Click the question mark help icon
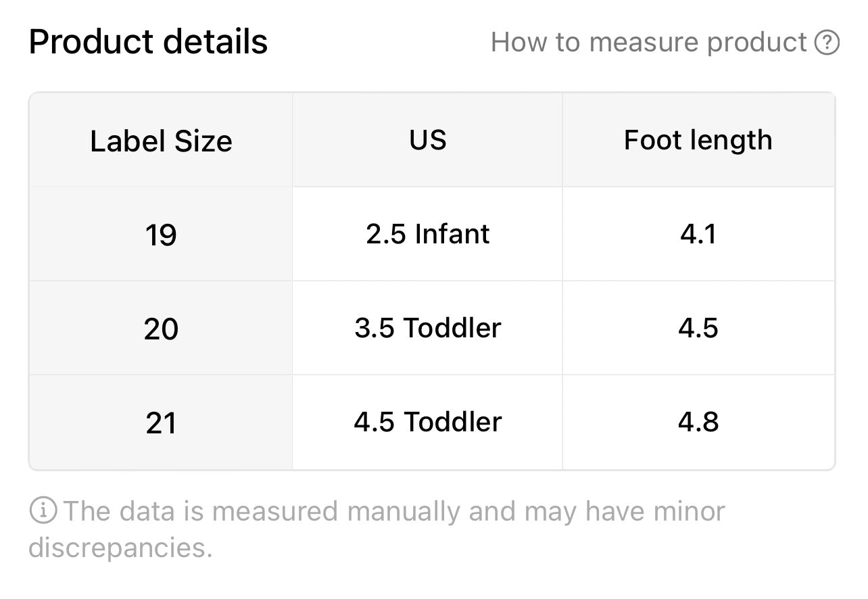Viewport: 868px width, 599px height. click(826, 43)
